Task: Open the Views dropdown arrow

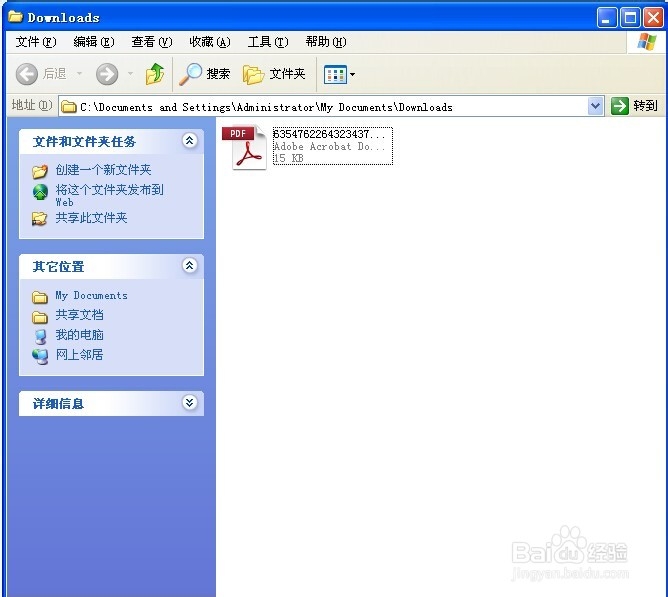Action: [x=352, y=75]
